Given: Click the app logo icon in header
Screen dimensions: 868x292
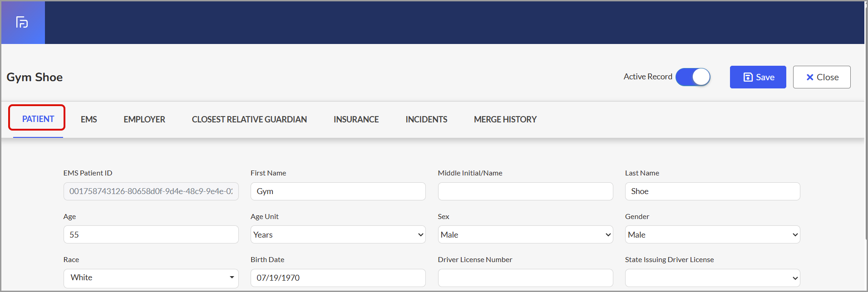Looking at the screenshot, I should tap(22, 22).
